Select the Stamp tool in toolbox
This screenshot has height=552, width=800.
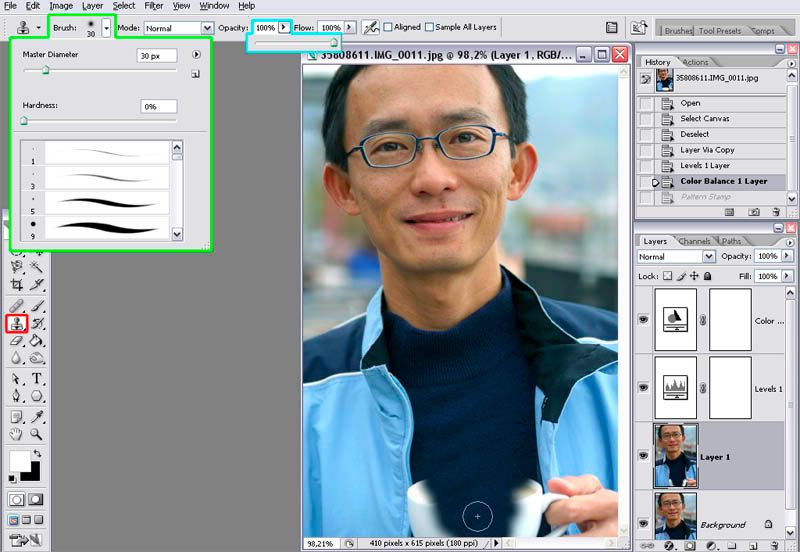[x=17, y=323]
